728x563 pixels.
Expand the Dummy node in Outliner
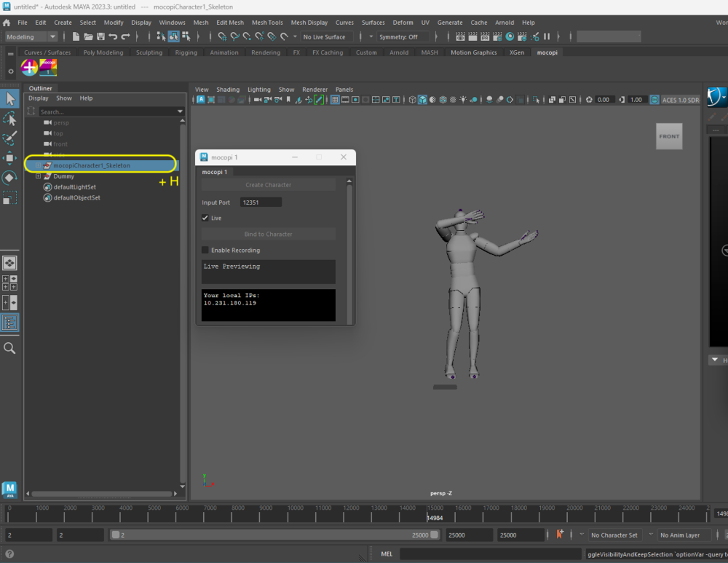pos(38,176)
